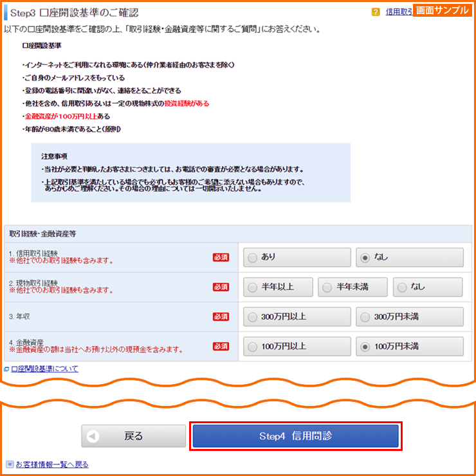This screenshot has width=476, height=476.
Task: Click the 年齢が80歳未満であること criterion text
Action: coord(71,130)
